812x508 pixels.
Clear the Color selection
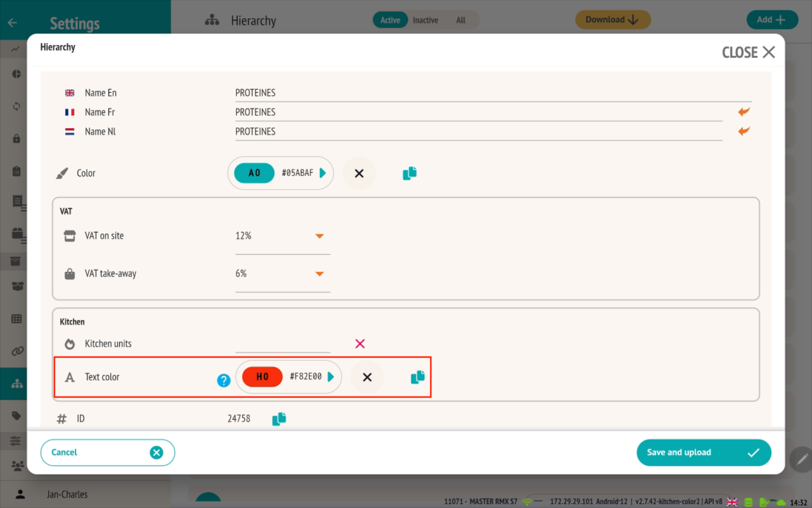[359, 174]
